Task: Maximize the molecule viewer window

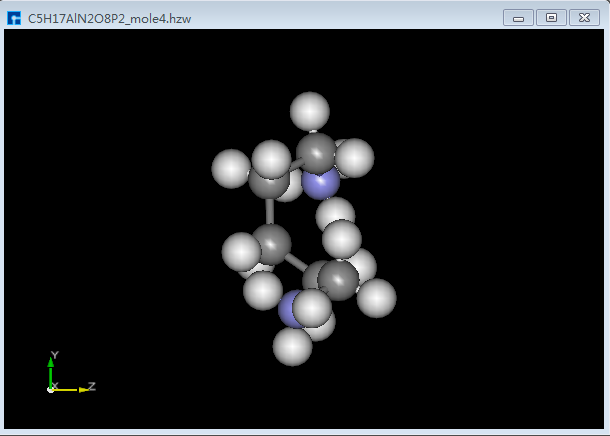Action: pyautogui.click(x=551, y=18)
